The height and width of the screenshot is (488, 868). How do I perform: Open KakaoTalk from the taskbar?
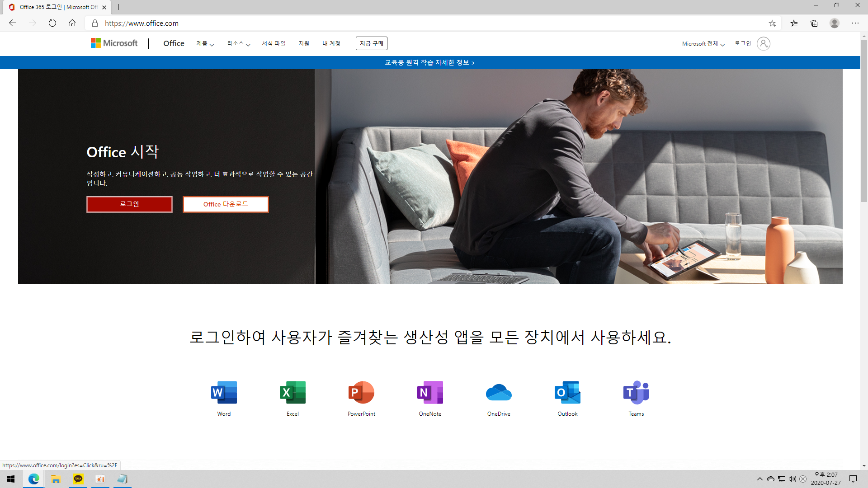pos(78,479)
